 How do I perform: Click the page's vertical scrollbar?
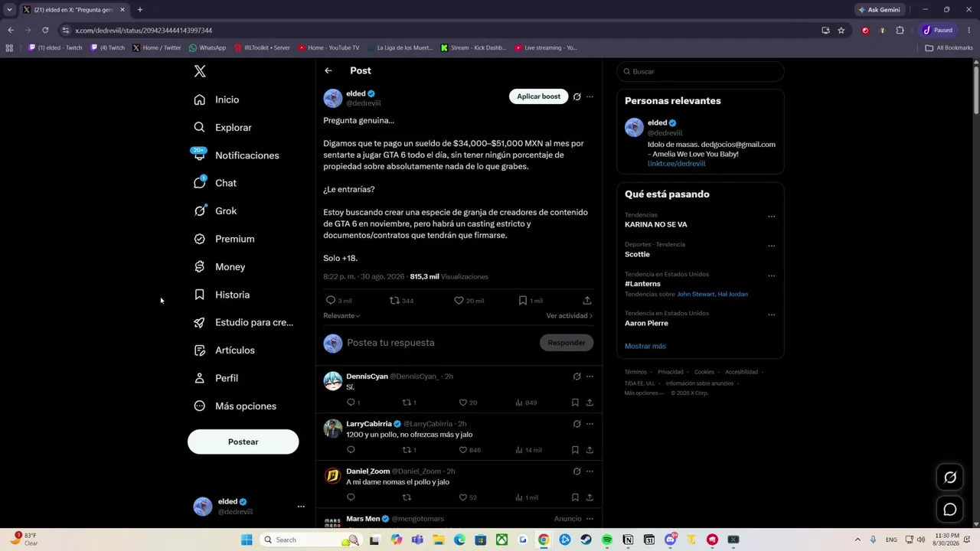[x=976, y=92]
